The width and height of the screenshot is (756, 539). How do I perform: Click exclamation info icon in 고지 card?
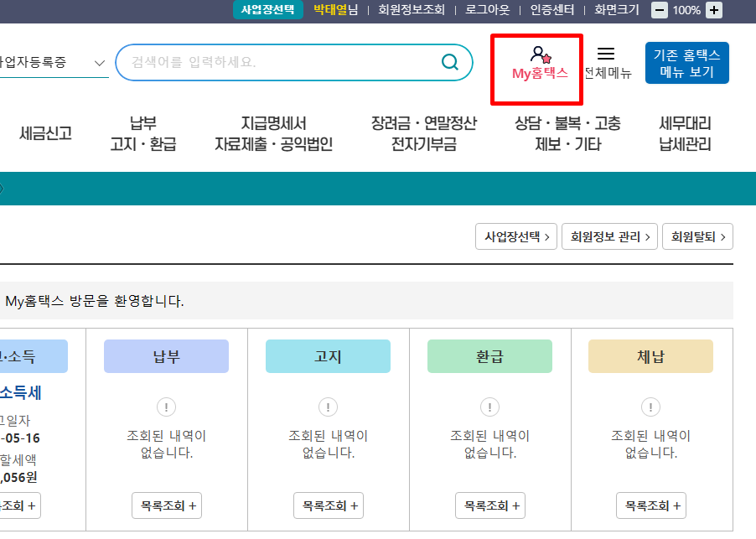pyautogui.click(x=328, y=407)
